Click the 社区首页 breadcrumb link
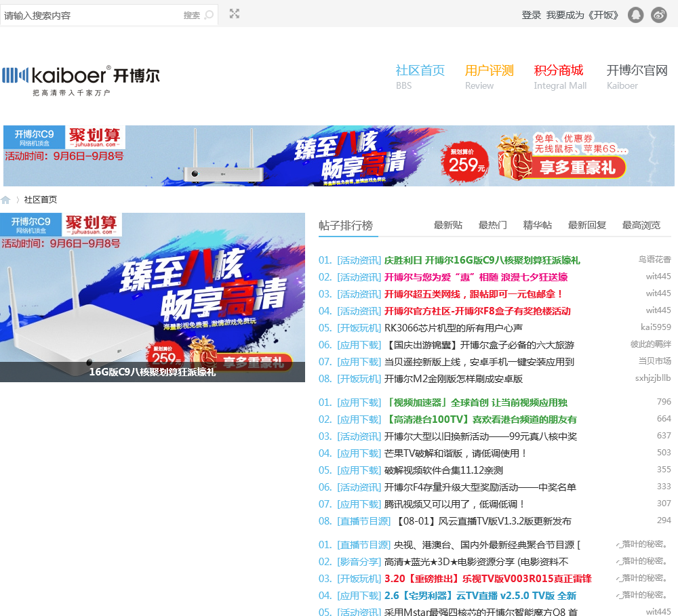Viewport: 678px width, 616px height. tap(40, 200)
